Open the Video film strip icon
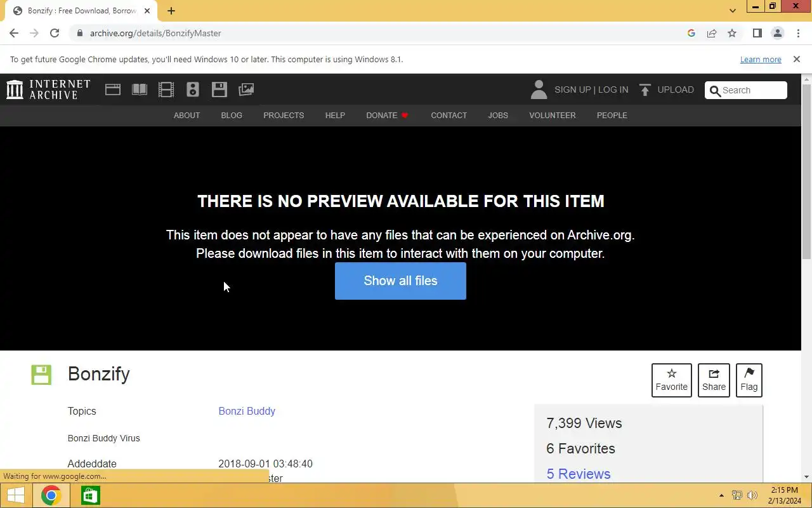The image size is (812, 508). tap(166, 90)
